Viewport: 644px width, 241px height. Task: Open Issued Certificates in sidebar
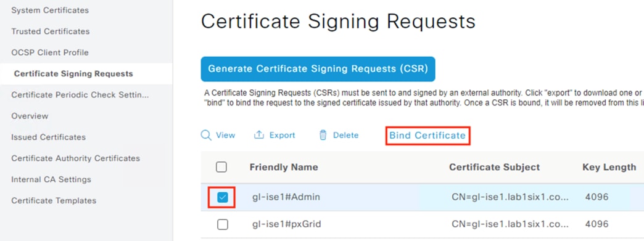point(49,137)
